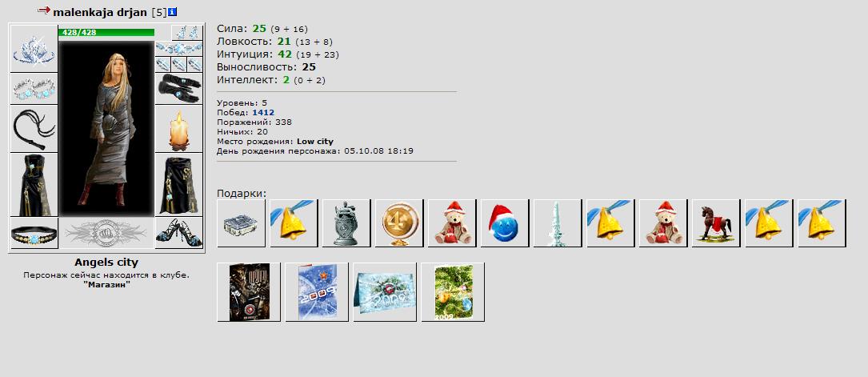Select the tiara helmet equipment slot
The width and height of the screenshot is (868, 377).
pyautogui.click(x=34, y=49)
